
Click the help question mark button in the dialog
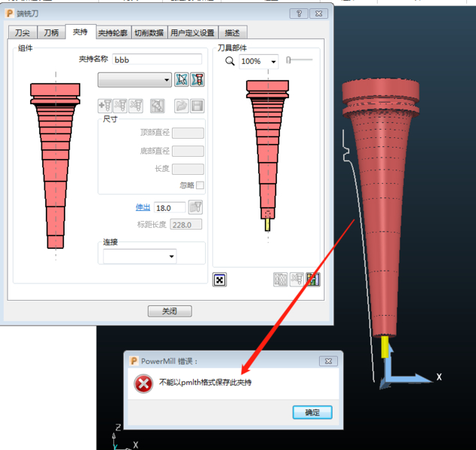(x=299, y=13)
